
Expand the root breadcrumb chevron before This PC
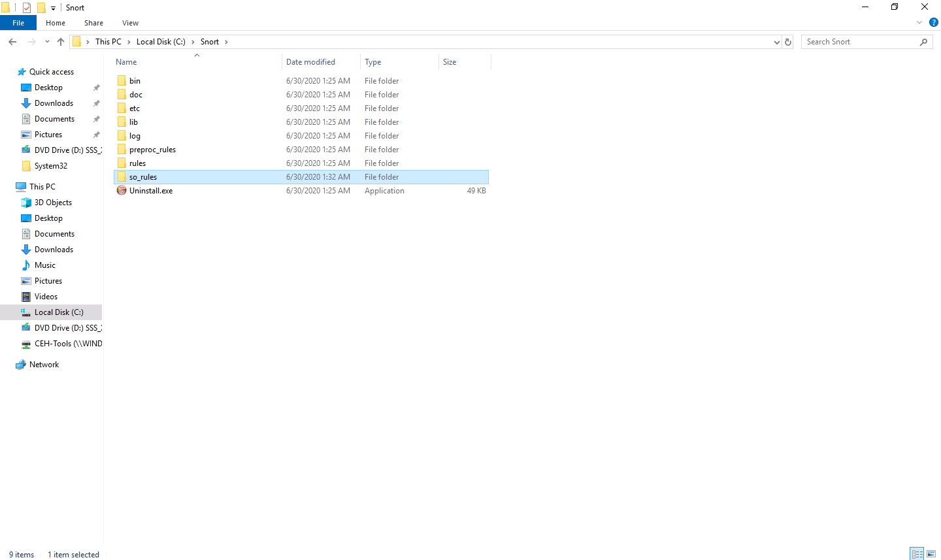[x=88, y=42]
